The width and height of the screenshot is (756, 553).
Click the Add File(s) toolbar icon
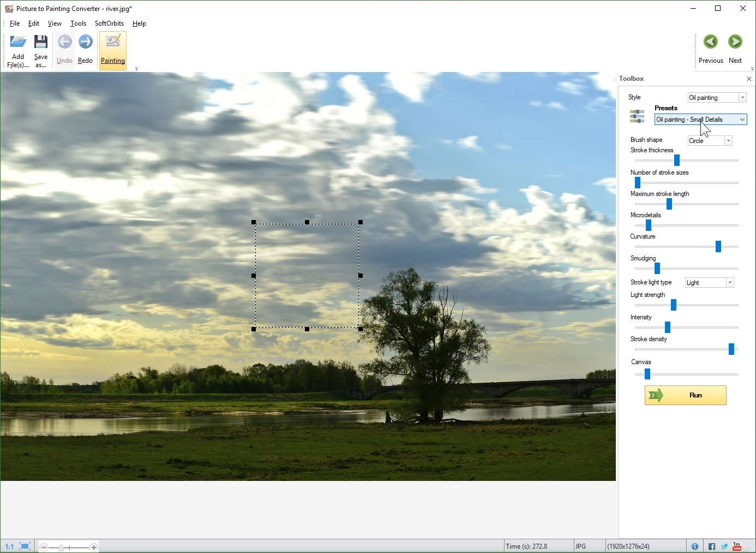18,42
